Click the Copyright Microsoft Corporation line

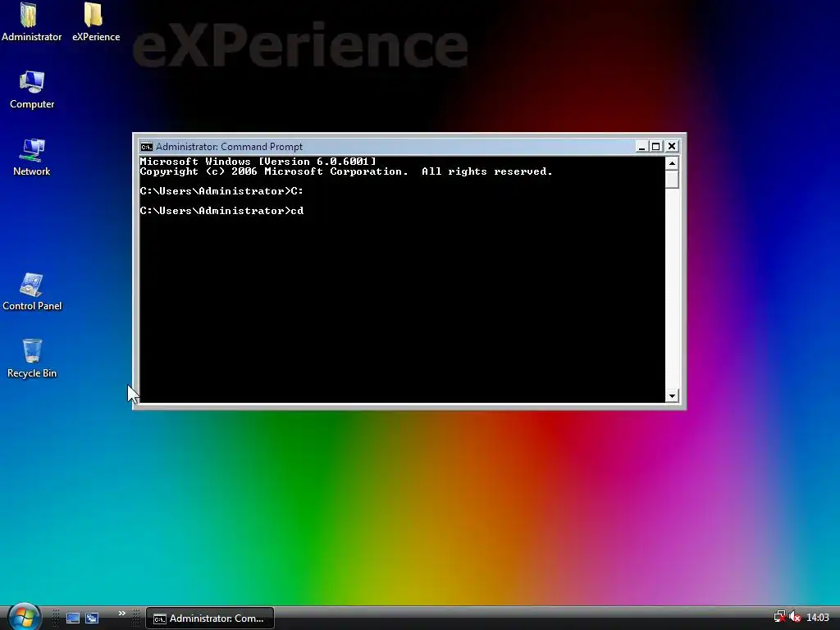pos(346,171)
